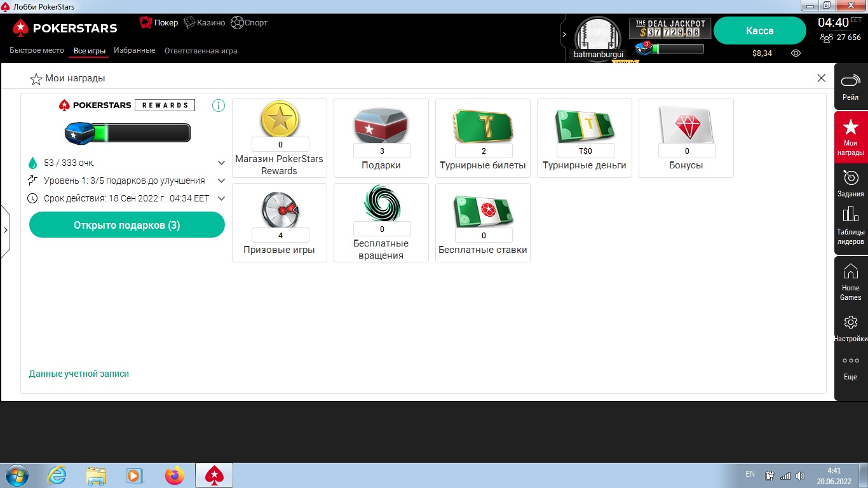Viewport: 868px width, 488px height.
Task: Open the Избранные tab
Action: tap(134, 50)
